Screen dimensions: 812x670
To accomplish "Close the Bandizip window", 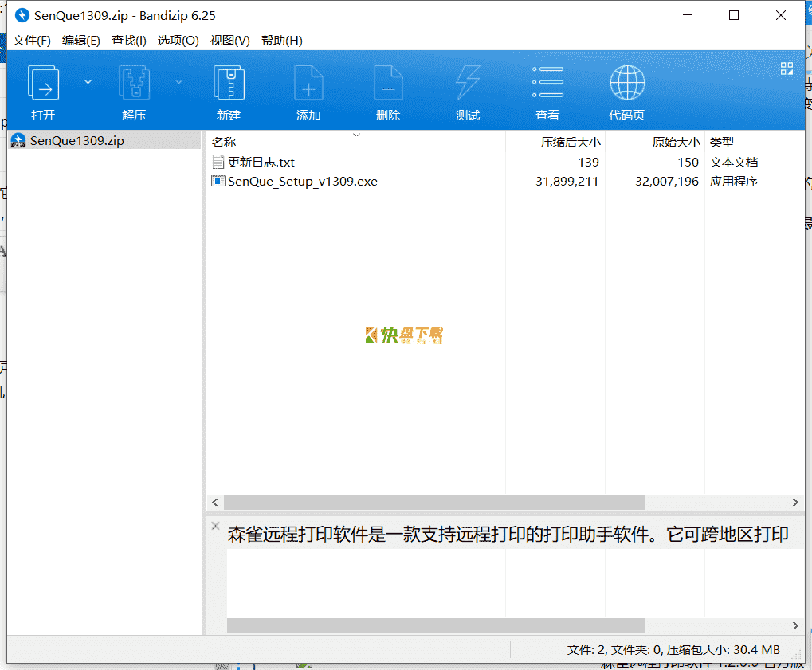I will pyautogui.click(x=780, y=15).
